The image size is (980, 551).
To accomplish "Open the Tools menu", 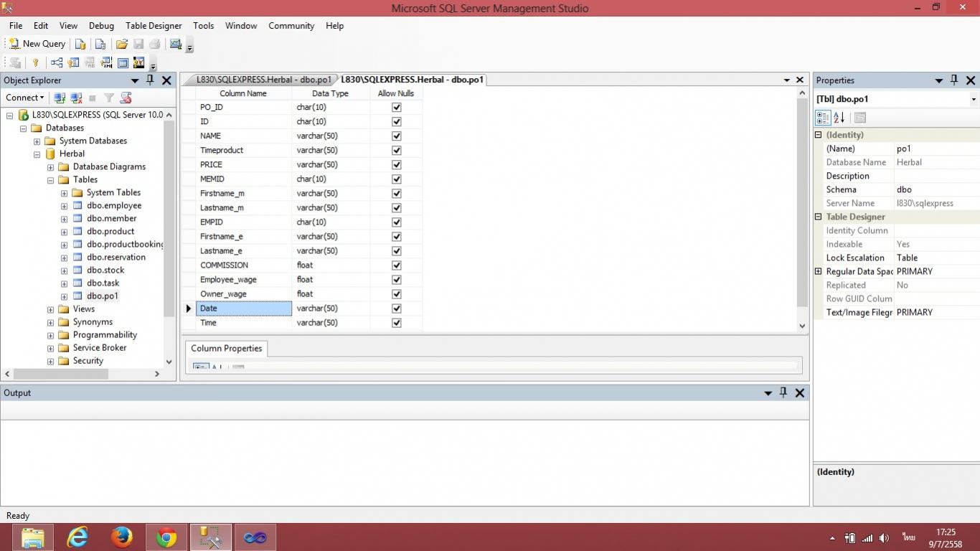I will [x=203, y=25].
